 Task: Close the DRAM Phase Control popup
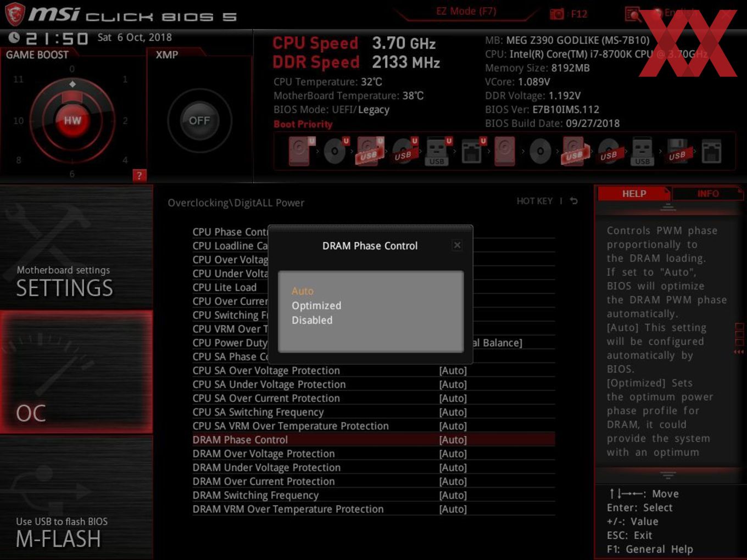(x=457, y=245)
